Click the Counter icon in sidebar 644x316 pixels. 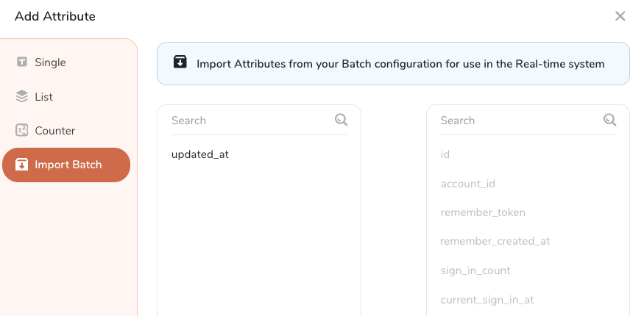(22, 131)
